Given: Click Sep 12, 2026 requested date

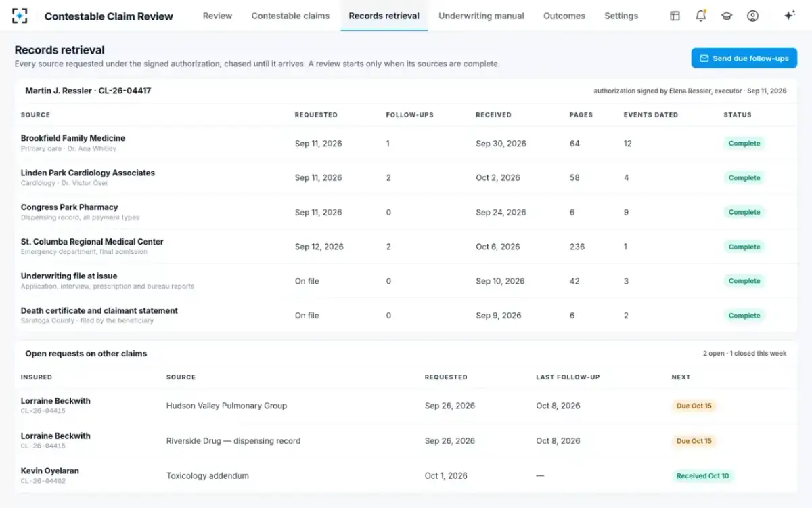Looking at the screenshot, I should point(319,247).
